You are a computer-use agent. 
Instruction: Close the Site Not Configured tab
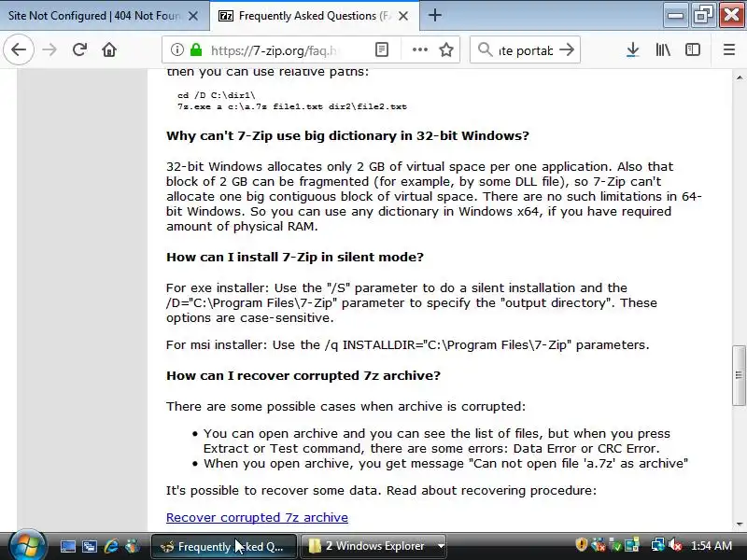tap(193, 16)
